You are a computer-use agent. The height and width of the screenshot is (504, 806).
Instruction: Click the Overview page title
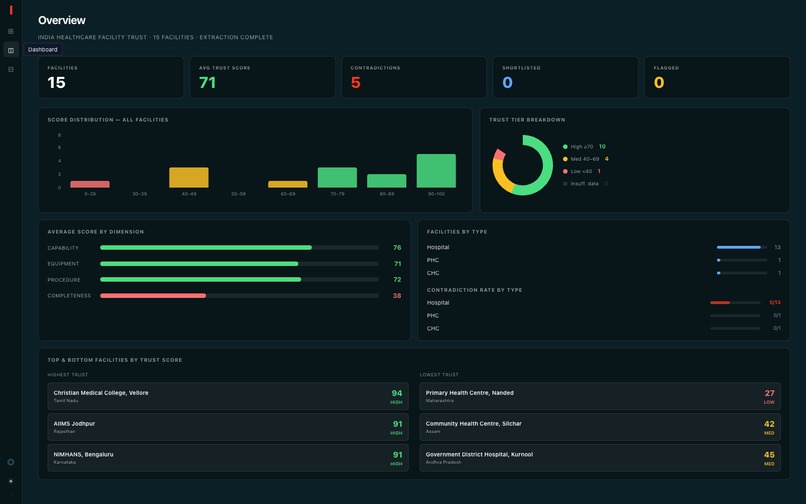point(62,21)
